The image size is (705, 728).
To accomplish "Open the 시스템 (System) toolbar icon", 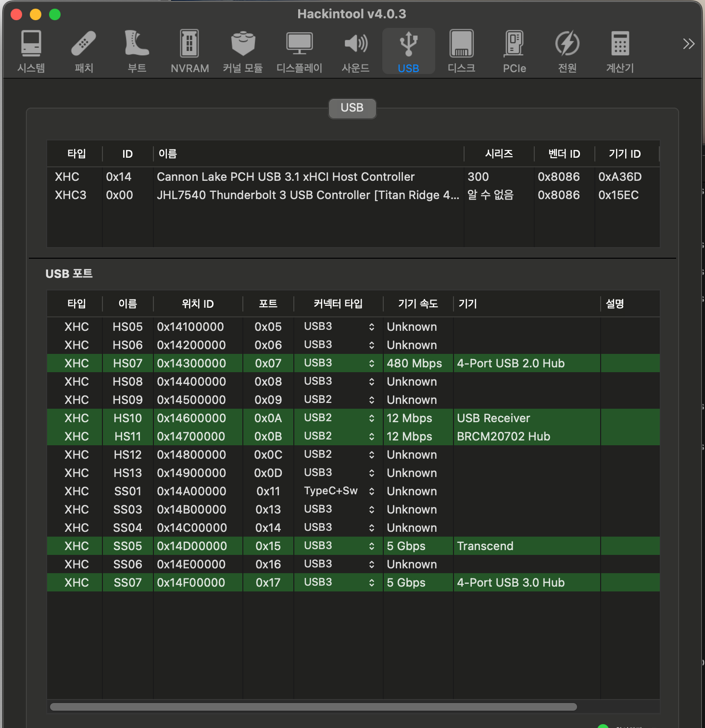I will (x=31, y=51).
